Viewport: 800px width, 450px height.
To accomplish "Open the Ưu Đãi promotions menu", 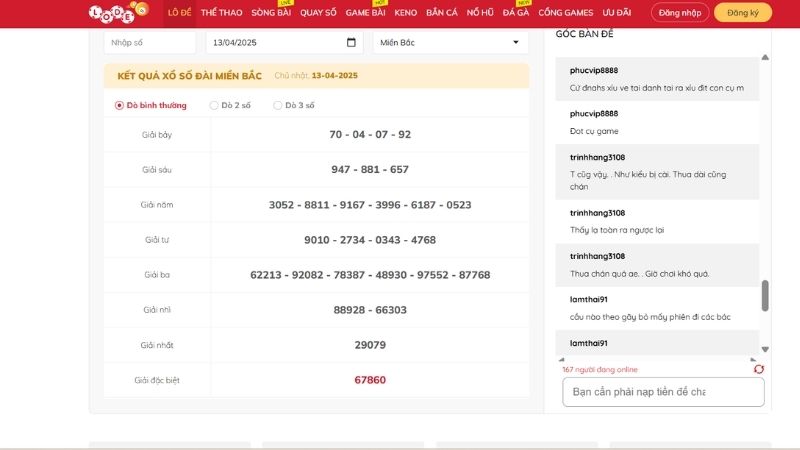I will coord(617,13).
